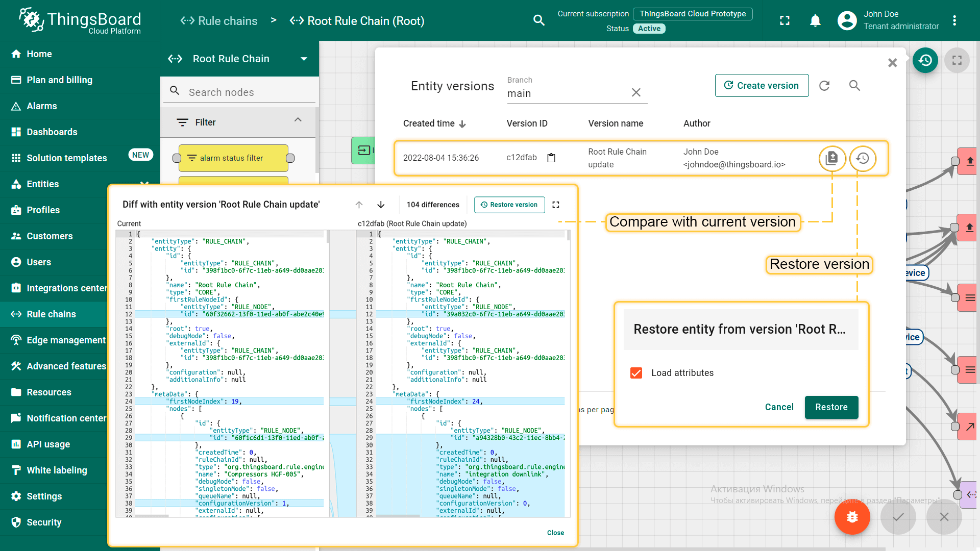Image resolution: width=980 pixels, height=551 pixels.
Task: Toggle fullscreen icon in top header
Action: point(785,20)
